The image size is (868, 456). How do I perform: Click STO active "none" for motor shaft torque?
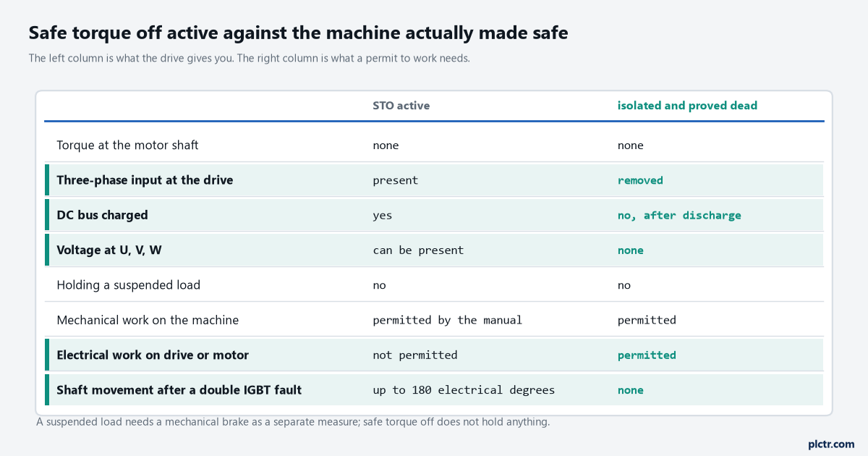click(x=386, y=145)
